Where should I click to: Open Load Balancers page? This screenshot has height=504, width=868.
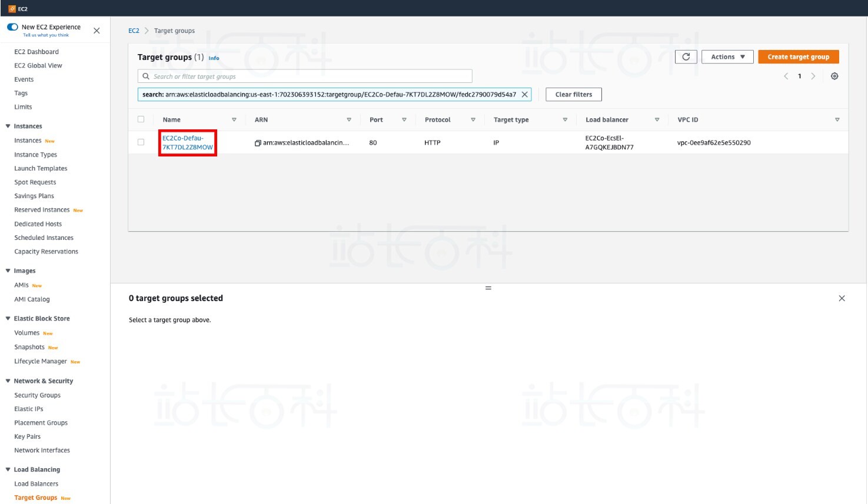click(x=36, y=484)
